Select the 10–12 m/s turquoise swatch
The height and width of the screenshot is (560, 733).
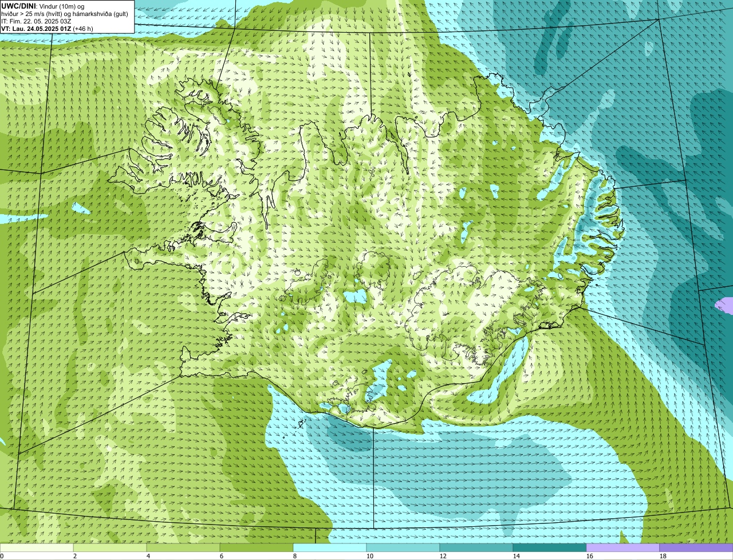click(x=403, y=548)
